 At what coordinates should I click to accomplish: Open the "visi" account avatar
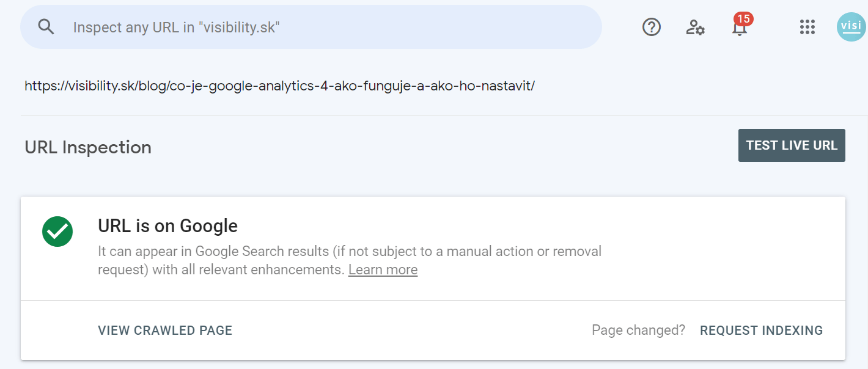pos(851,27)
